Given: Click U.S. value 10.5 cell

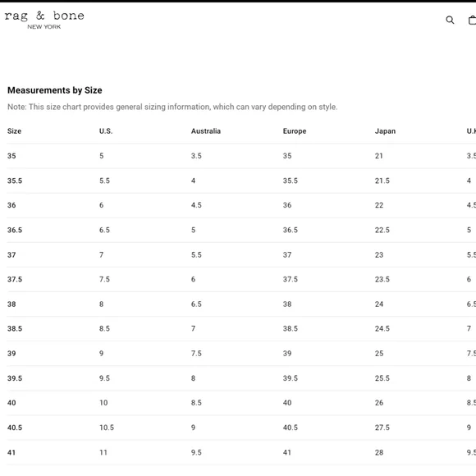Looking at the screenshot, I should tap(107, 428).
